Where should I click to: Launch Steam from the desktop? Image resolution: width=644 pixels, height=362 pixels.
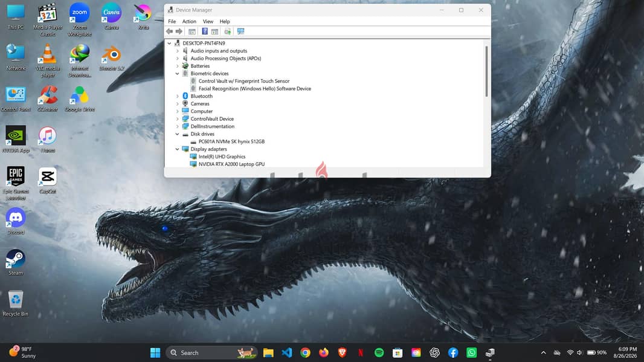pos(16,262)
